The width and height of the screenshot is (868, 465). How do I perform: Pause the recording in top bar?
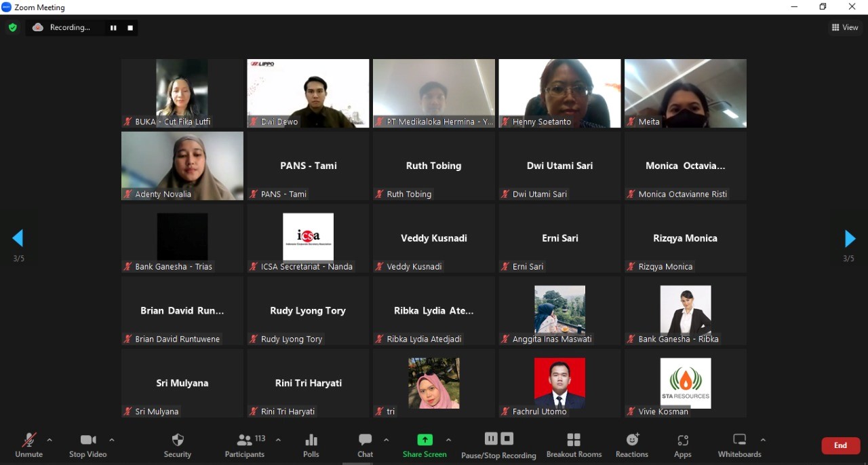tap(113, 28)
